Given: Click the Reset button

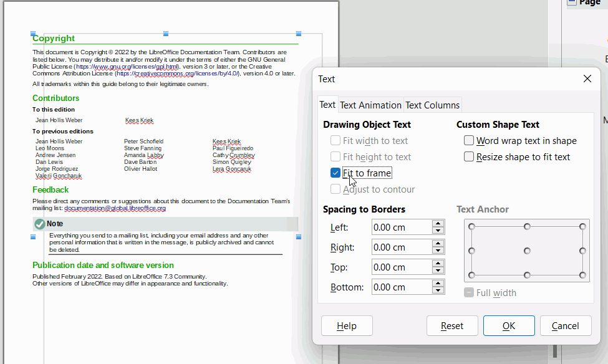Looking at the screenshot, I should pyautogui.click(x=452, y=325).
